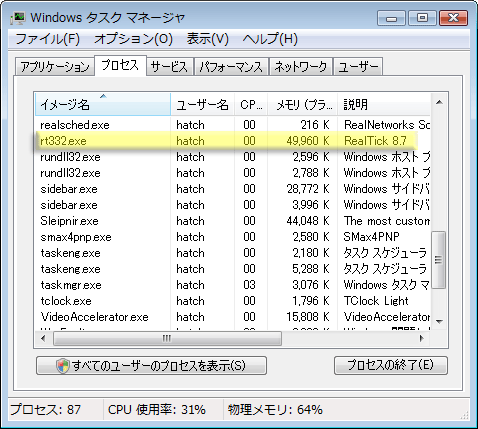Select taskeng.exe using 2,180 K

[233, 253]
